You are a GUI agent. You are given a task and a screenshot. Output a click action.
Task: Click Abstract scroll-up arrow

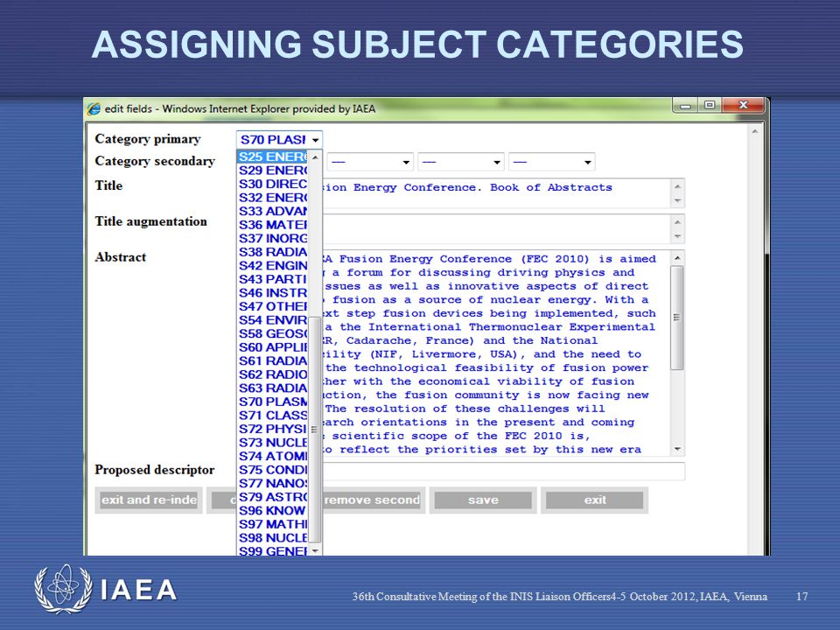click(x=677, y=257)
